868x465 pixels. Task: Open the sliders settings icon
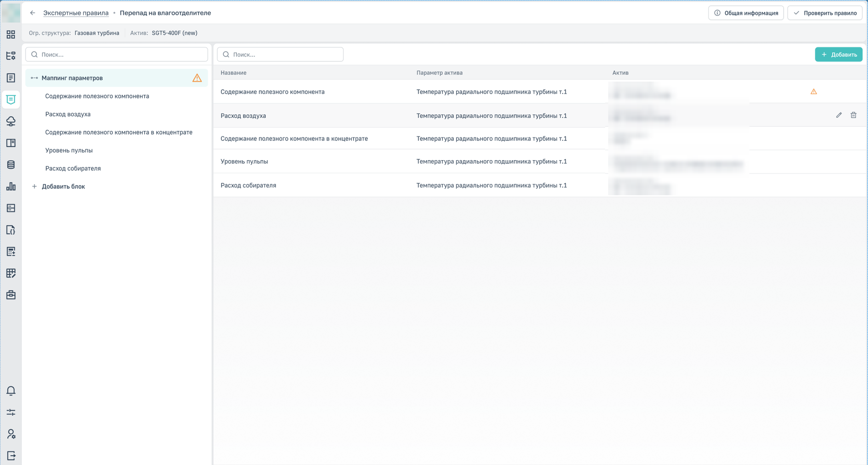coord(11,412)
